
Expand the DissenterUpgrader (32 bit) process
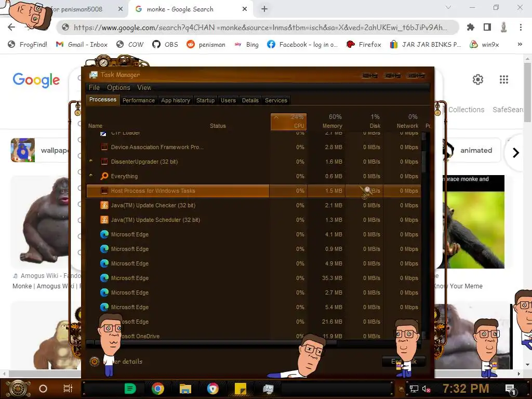(x=91, y=162)
